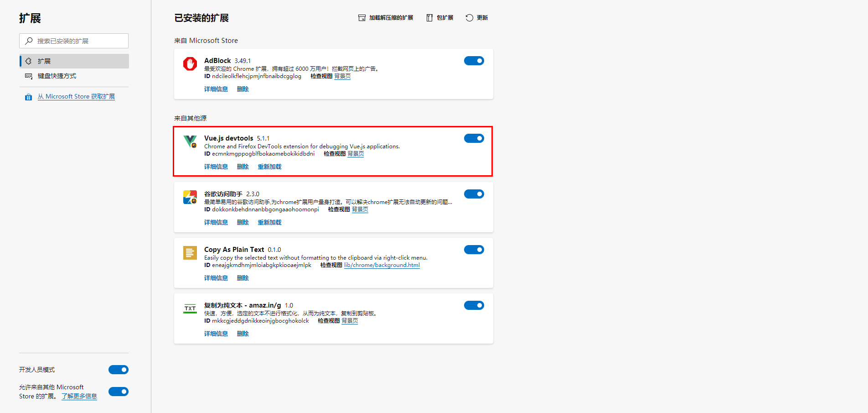Image resolution: width=868 pixels, height=413 pixels.
Task: Click the Copy As Plain Text icon
Action: 190,253
